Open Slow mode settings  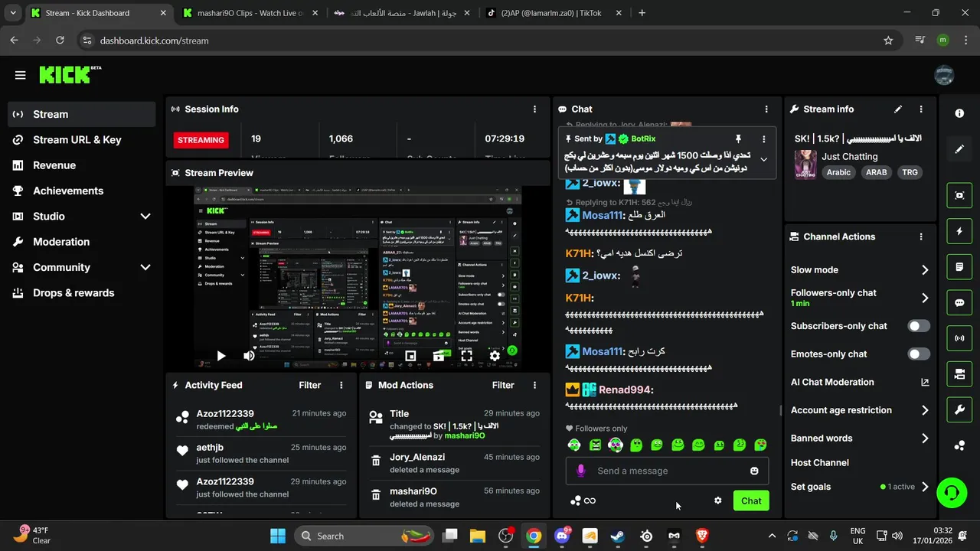(x=860, y=270)
